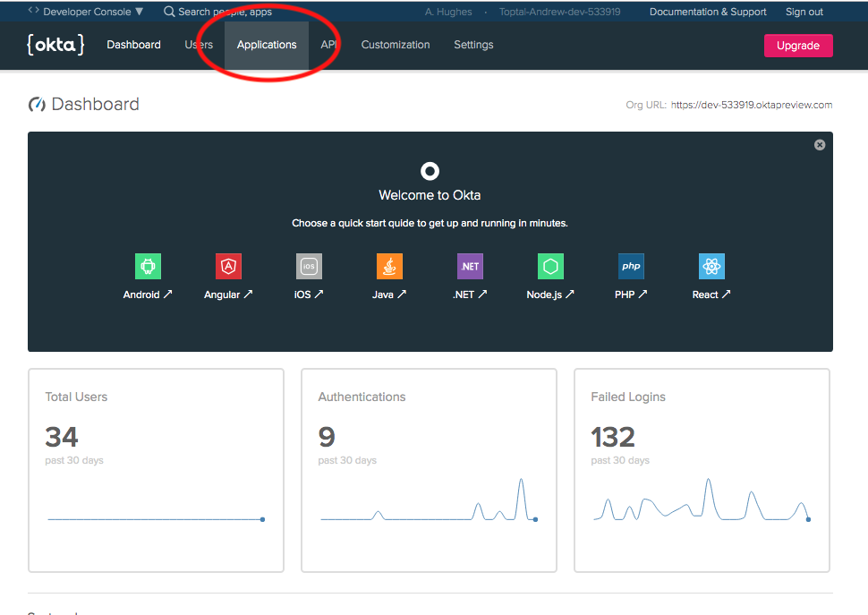Dismiss the Welcome to Okta panel
The image size is (868, 615).
pos(820,145)
